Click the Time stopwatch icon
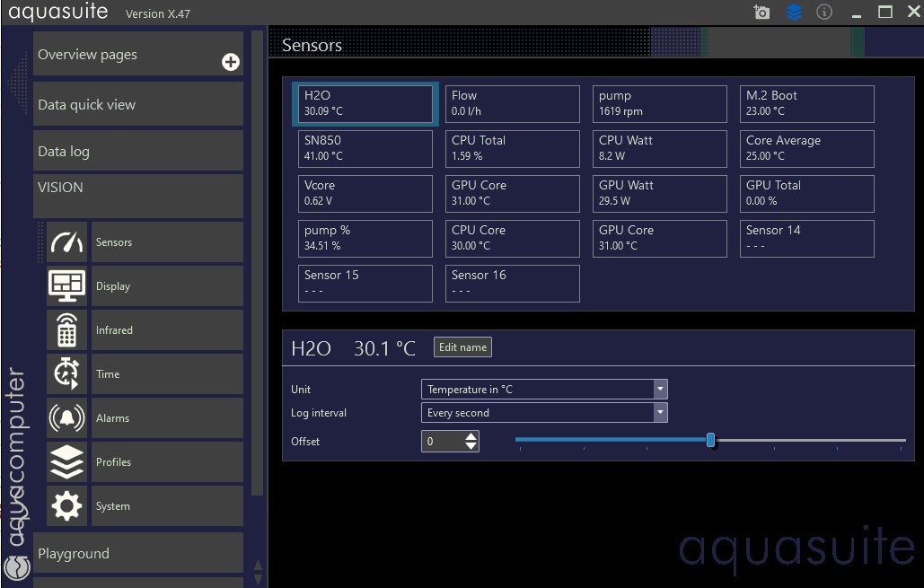This screenshot has width=924, height=588. (66, 373)
